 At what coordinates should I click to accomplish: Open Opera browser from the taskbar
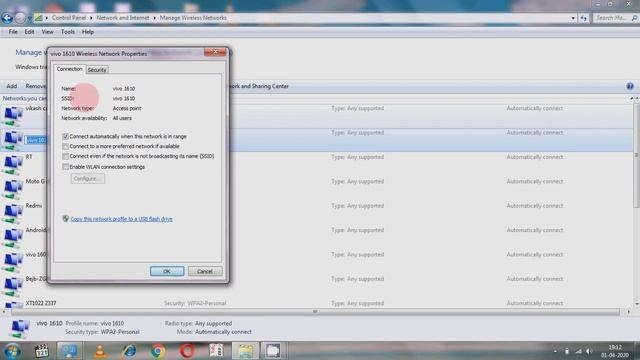[187, 351]
